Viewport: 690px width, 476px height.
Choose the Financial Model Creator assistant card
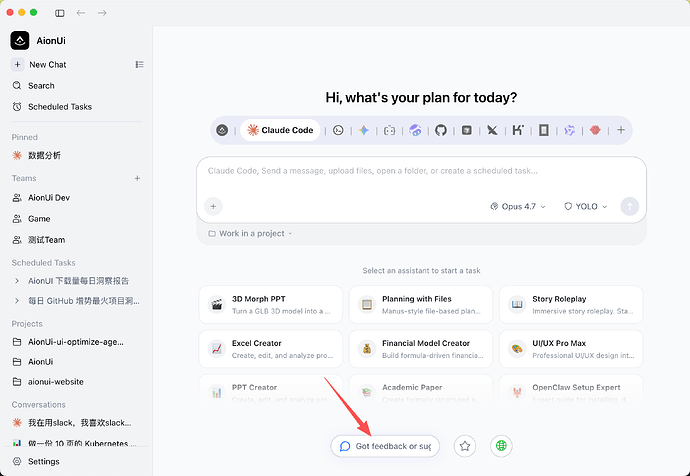(421, 349)
